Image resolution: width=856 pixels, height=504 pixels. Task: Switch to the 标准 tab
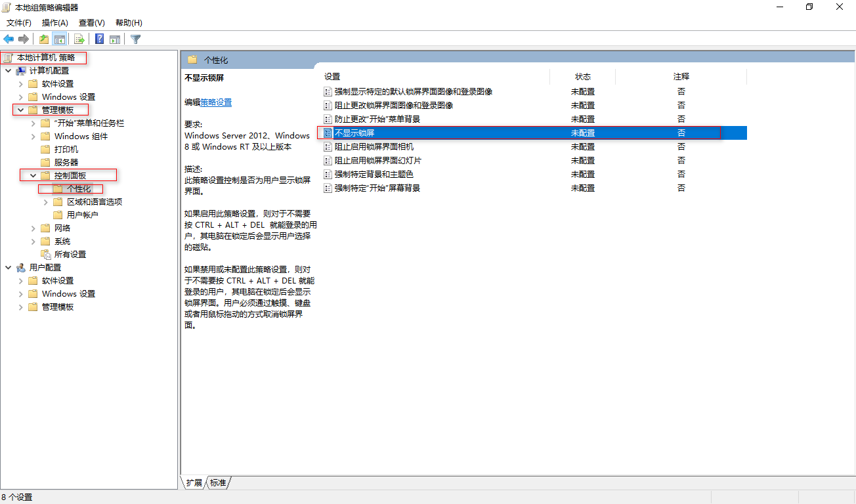(x=218, y=483)
